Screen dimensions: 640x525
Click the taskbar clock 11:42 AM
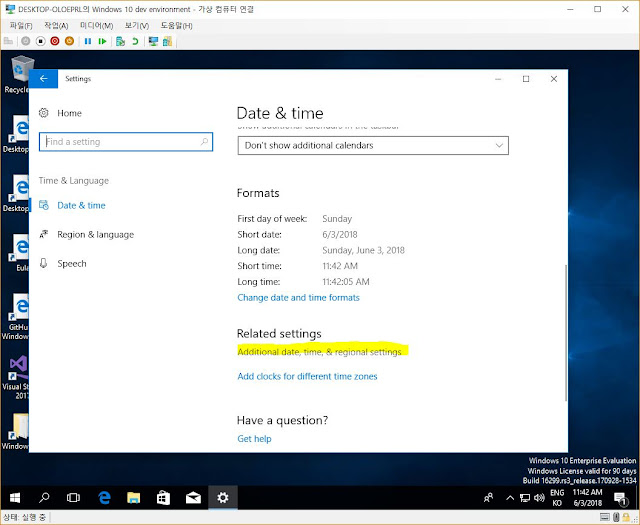587,498
